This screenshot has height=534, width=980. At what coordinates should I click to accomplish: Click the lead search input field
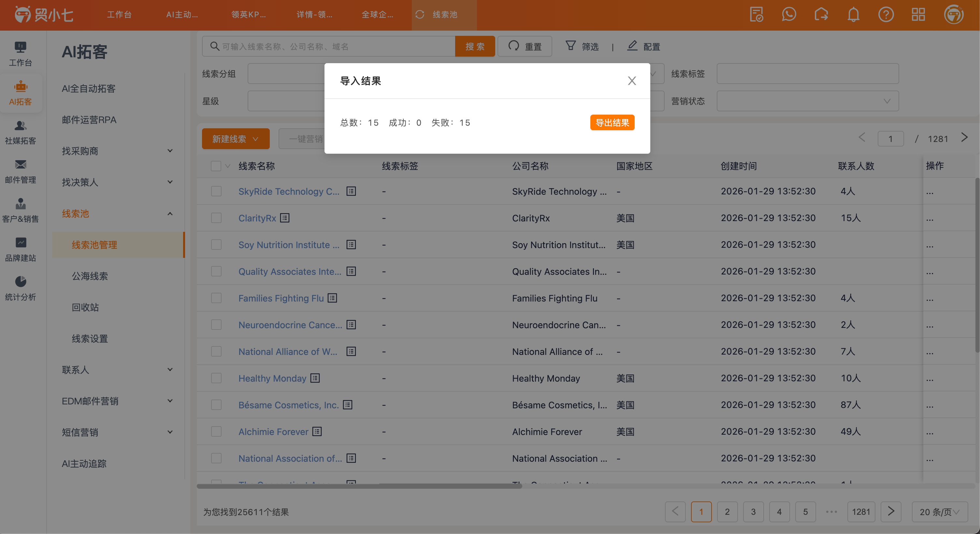pos(329,47)
